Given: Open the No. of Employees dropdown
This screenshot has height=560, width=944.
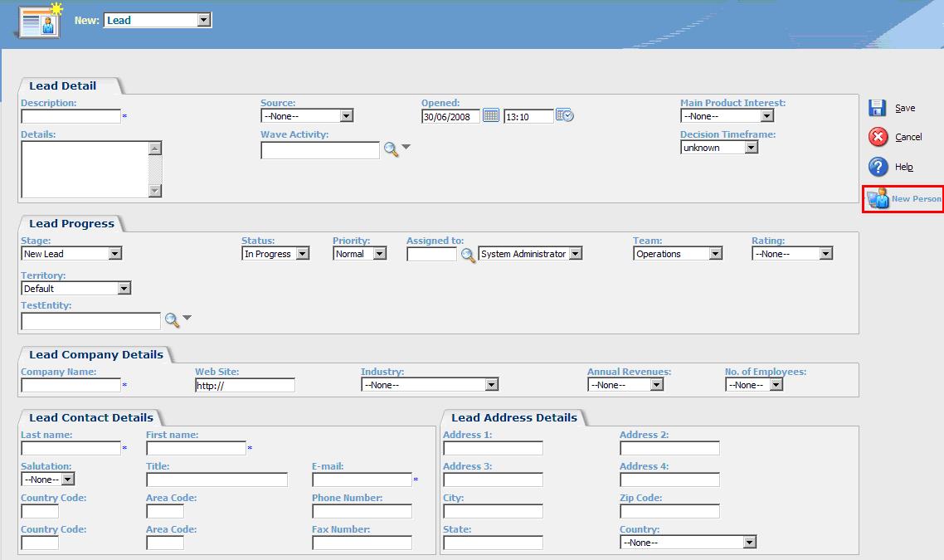Looking at the screenshot, I should pos(754,385).
